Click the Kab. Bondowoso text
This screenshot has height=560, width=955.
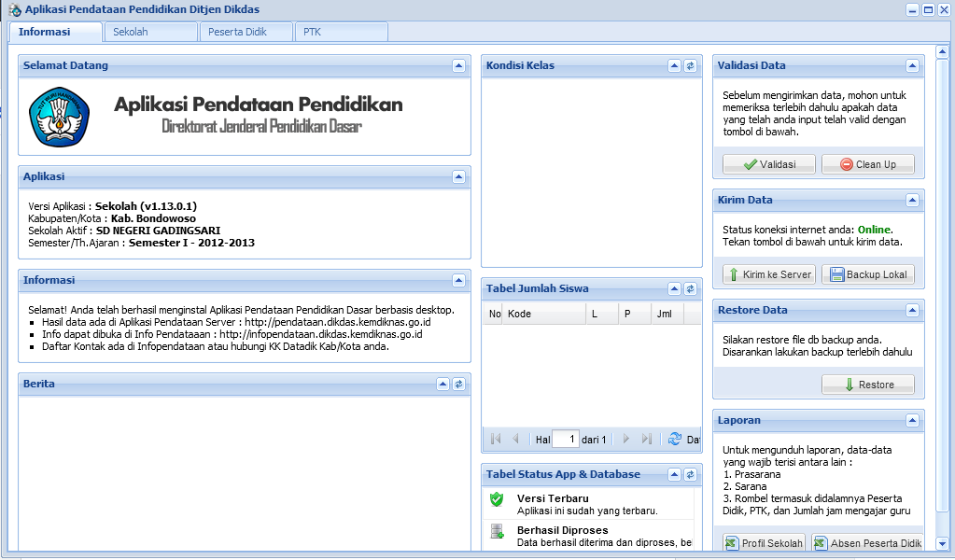(x=153, y=218)
